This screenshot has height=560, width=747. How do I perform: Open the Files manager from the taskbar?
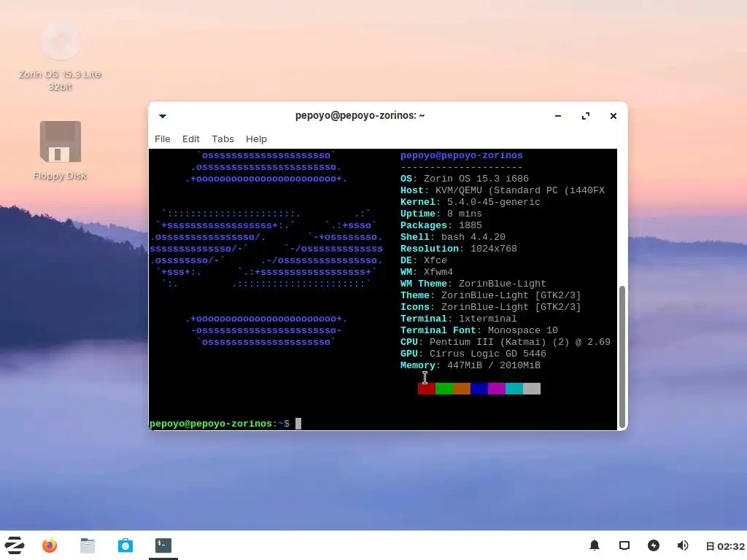[x=88, y=545]
